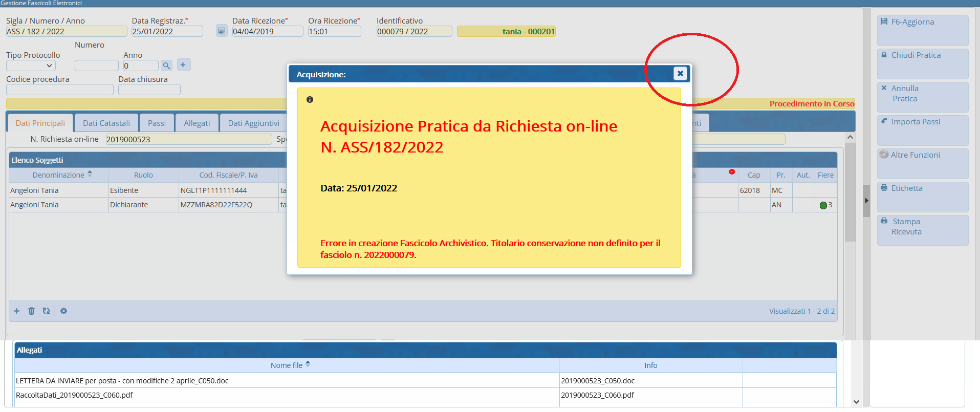Click the vertical scrollbar up arrow
This screenshot has width=980, height=412.
(x=850, y=137)
